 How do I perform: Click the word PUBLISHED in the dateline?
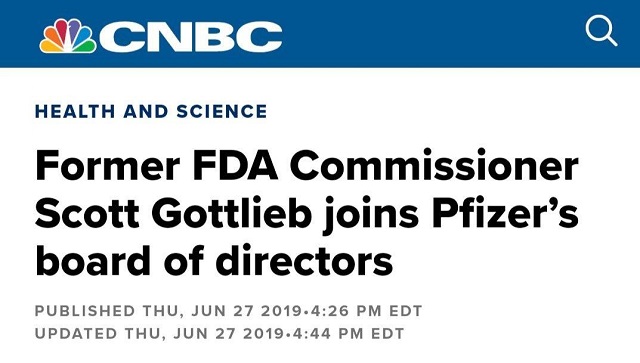(85, 311)
